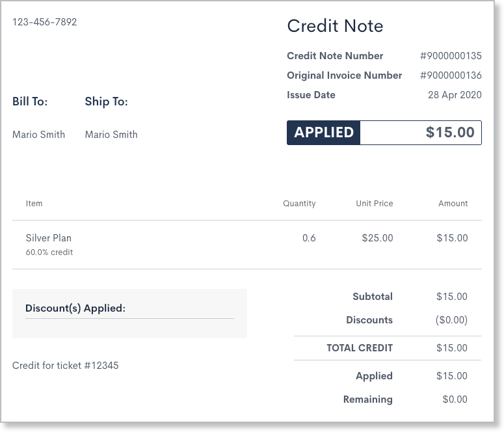Click the Ship To heading
Image resolution: width=504 pixels, height=432 pixels.
coord(106,101)
